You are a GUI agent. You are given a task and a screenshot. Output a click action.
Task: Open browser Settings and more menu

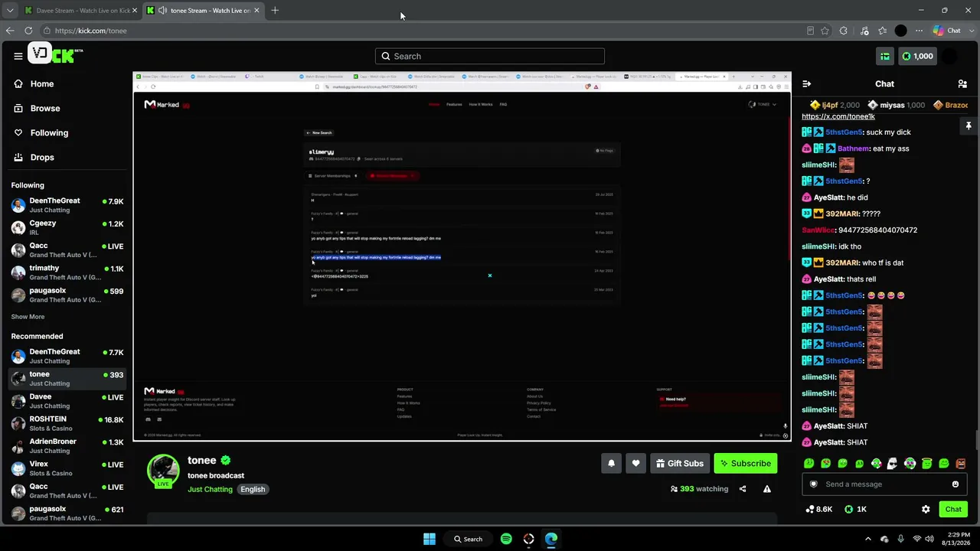pyautogui.click(x=919, y=31)
